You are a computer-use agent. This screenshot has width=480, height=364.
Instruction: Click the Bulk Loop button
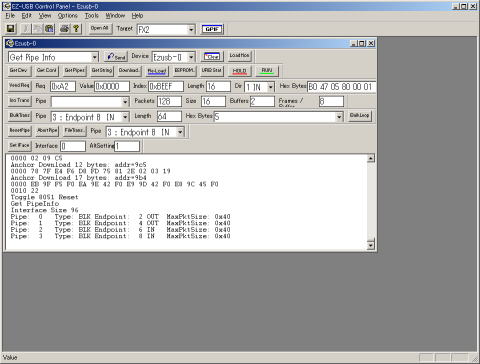coord(360,116)
